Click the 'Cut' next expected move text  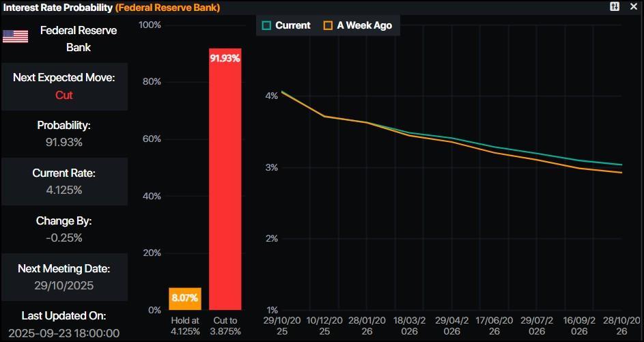[x=64, y=95]
